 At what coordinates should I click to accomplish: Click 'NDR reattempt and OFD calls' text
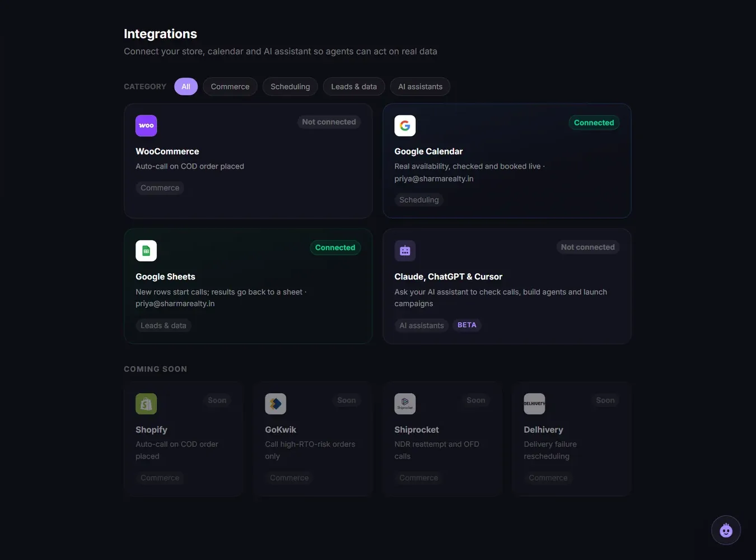click(x=437, y=450)
